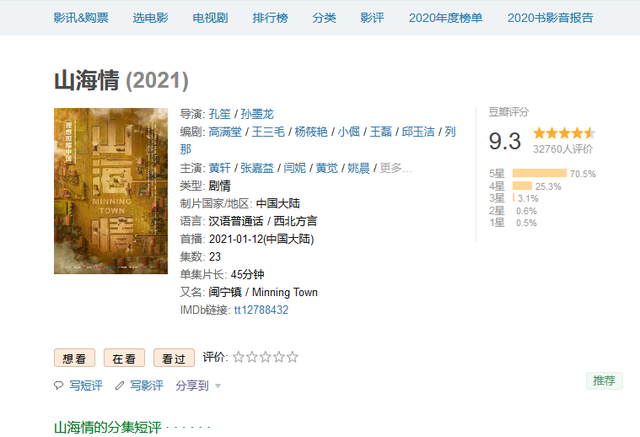Viewport: 640px width, 437px height.
Task: Mark the show as 想看
Action: click(74, 358)
